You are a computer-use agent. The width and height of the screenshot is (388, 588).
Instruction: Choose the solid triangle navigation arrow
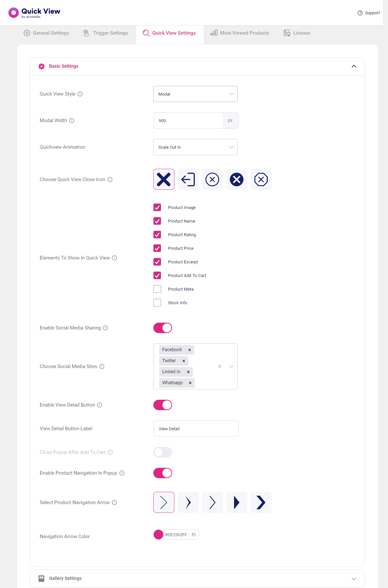[x=237, y=502]
